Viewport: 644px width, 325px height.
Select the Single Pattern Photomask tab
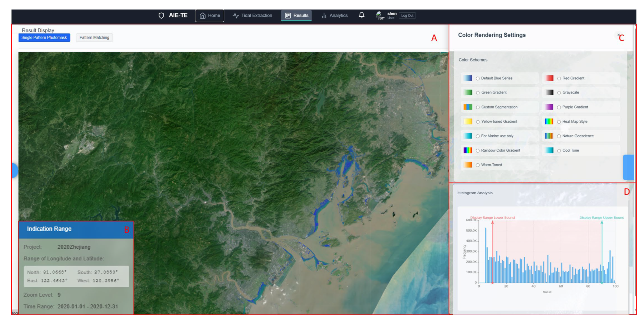pyautogui.click(x=44, y=37)
